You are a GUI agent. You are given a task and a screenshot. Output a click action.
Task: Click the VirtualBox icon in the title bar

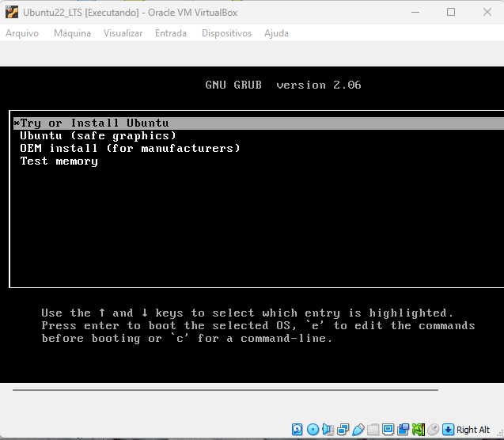[11, 12]
